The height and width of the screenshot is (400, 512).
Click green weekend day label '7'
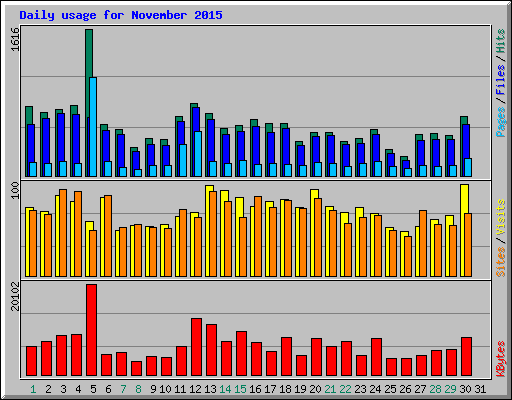(x=123, y=389)
